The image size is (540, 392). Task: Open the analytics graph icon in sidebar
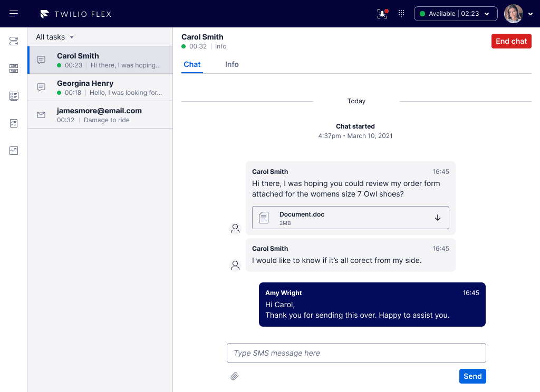[13, 151]
